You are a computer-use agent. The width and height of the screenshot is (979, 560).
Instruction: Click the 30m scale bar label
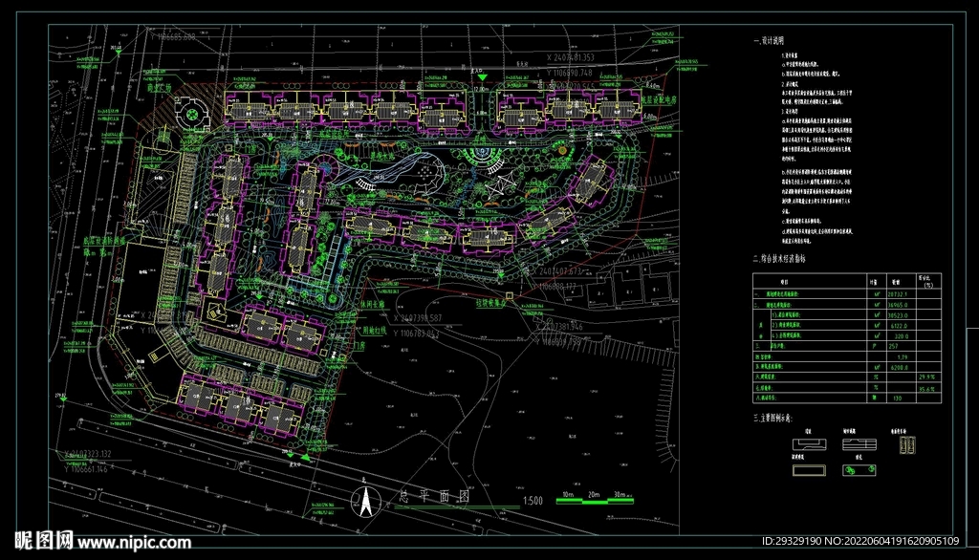coord(620,494)
